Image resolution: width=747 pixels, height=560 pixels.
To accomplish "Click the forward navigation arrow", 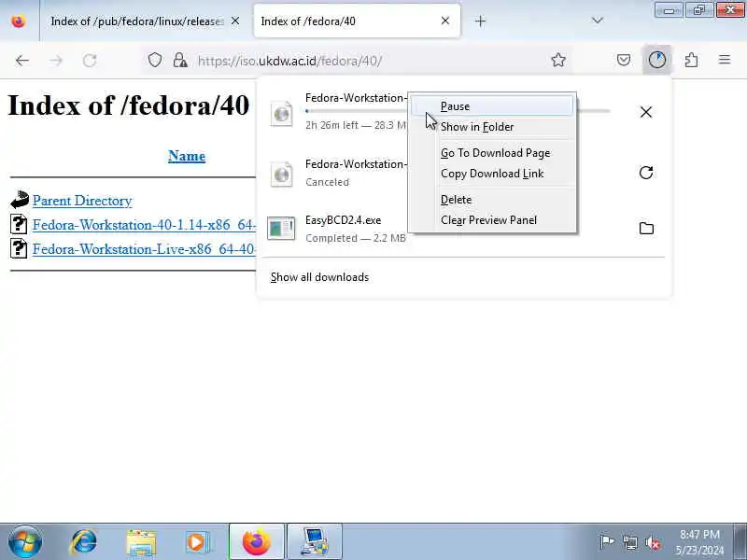I will 56,61.
